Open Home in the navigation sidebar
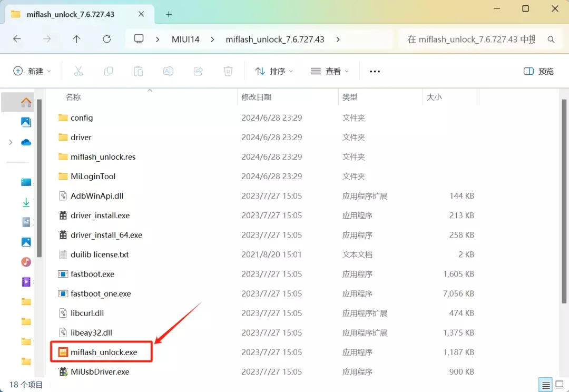Image resolution: width=569 pixels, height=392 pixels. (x=26, y=102)
